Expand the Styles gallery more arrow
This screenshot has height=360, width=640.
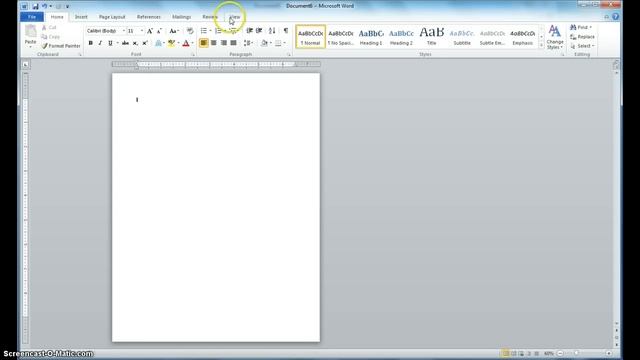(542, 46)
